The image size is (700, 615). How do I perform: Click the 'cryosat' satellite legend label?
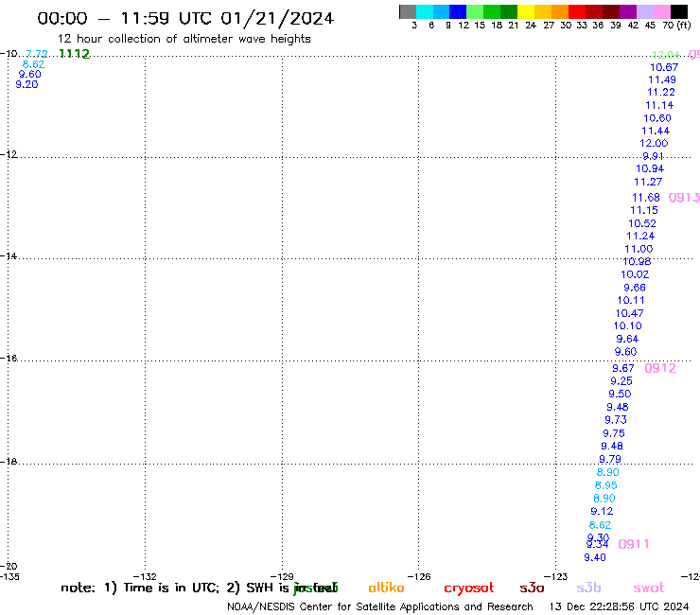click(x=469, y=589)
